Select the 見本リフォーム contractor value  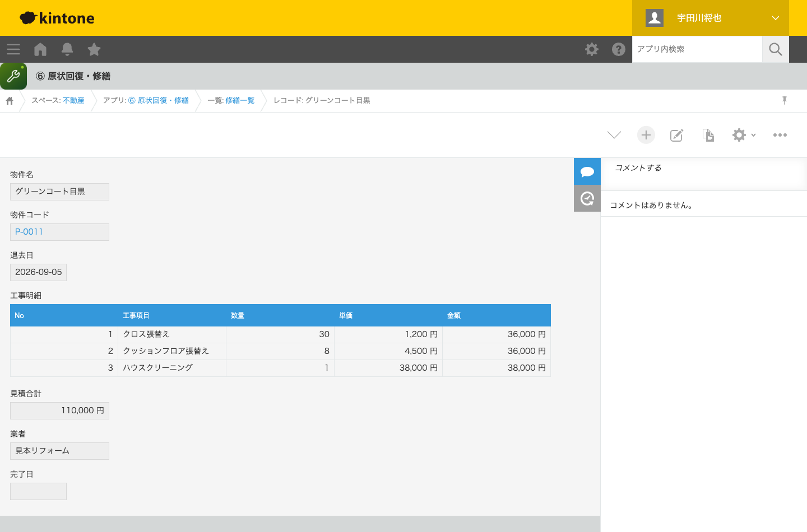[59, 451]
